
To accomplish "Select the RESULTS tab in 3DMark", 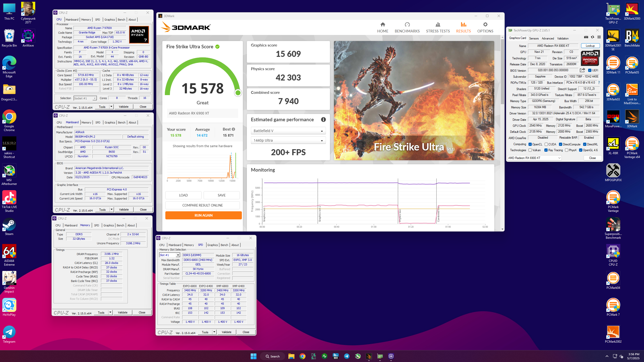I will point(463,27).
